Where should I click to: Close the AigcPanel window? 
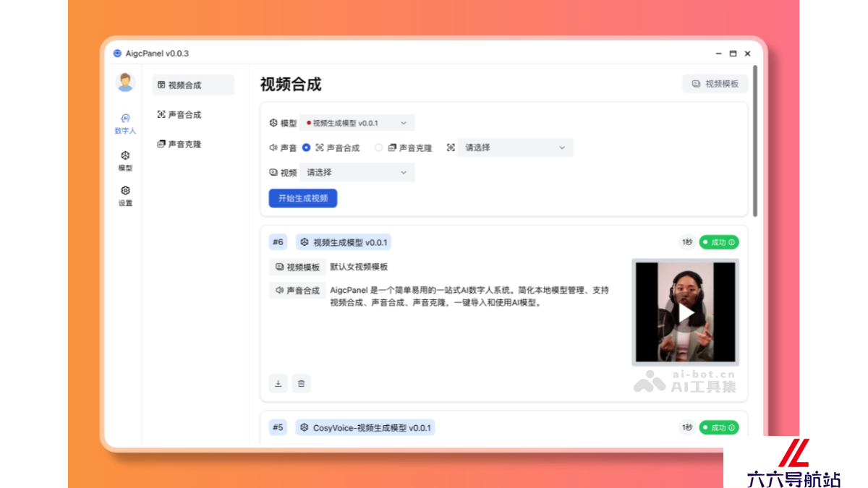coord(747,53)
